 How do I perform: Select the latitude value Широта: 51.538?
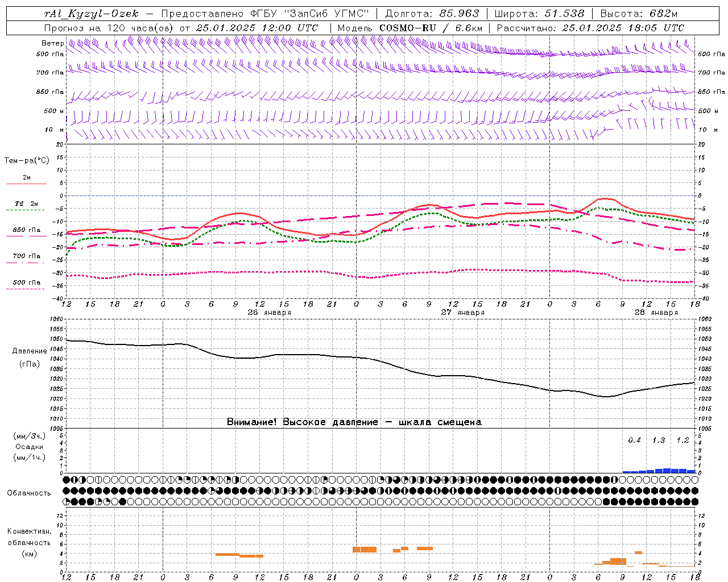(x=539, y=14)
